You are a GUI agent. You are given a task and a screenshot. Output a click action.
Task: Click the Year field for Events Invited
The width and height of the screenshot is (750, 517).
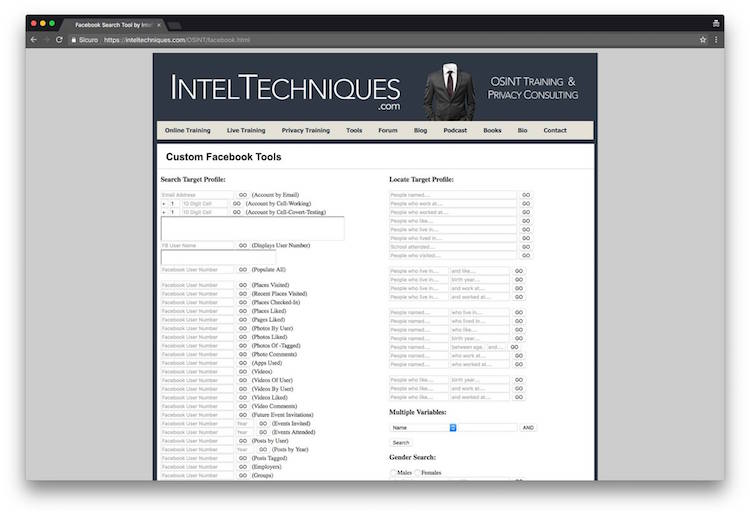point(244,423)
